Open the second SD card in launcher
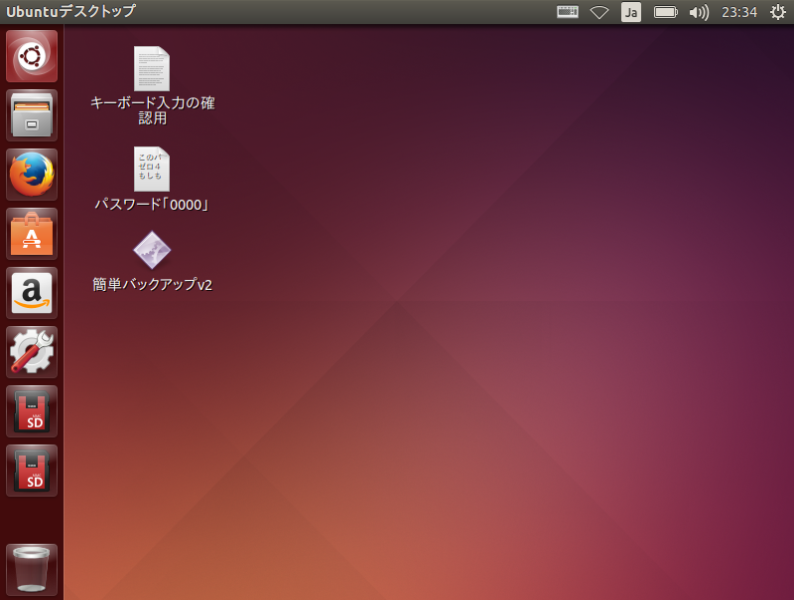Viewport: 794px width, 600px height. (32, 470)
